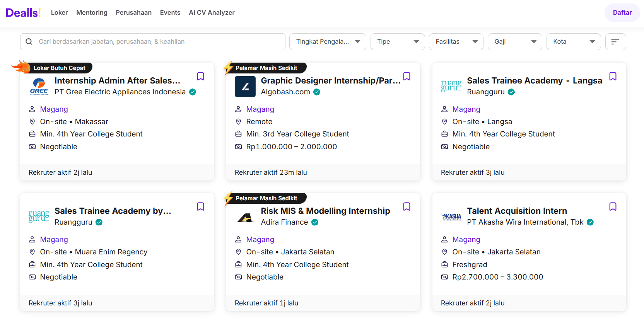Click person icon on Talent Acquisition card
Image resolution: width=644 pixels, height=317 pixels.
[444, 240]
